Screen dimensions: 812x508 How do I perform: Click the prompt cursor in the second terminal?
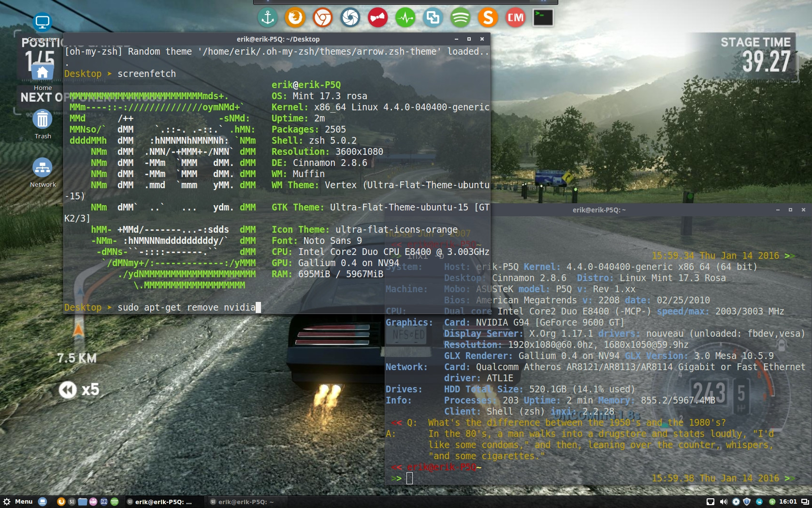coord(410,478)
